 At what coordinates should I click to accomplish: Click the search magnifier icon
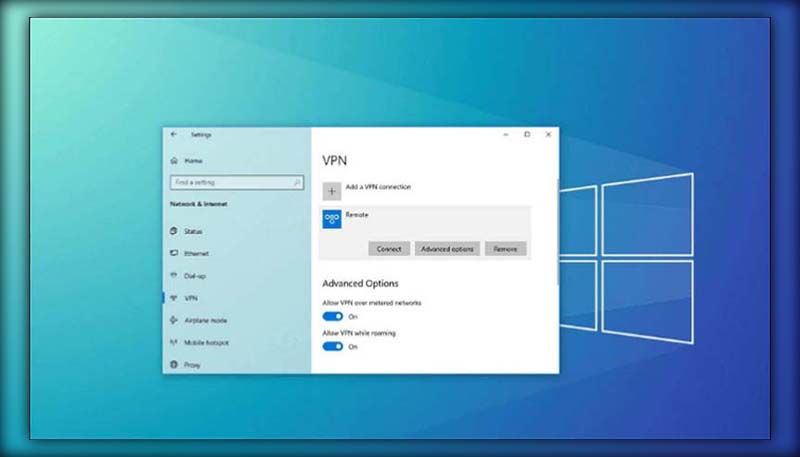click(297, 182)
